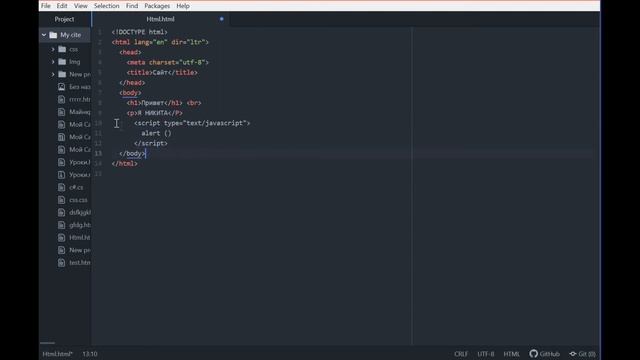The width and height of the screenshot is (640, 360).
Task: Open the Edit menu
Action: pos(62,6)
